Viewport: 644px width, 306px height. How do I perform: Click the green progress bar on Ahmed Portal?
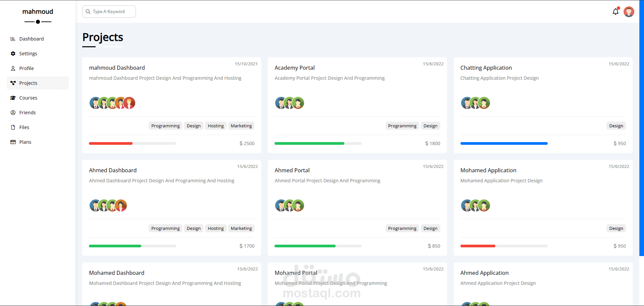305,246
